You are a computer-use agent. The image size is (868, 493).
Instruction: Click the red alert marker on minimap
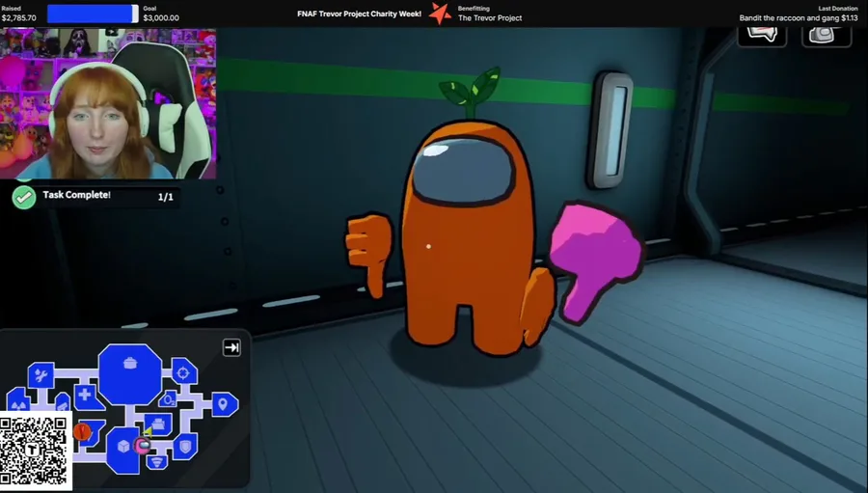[x=83, y=431]
